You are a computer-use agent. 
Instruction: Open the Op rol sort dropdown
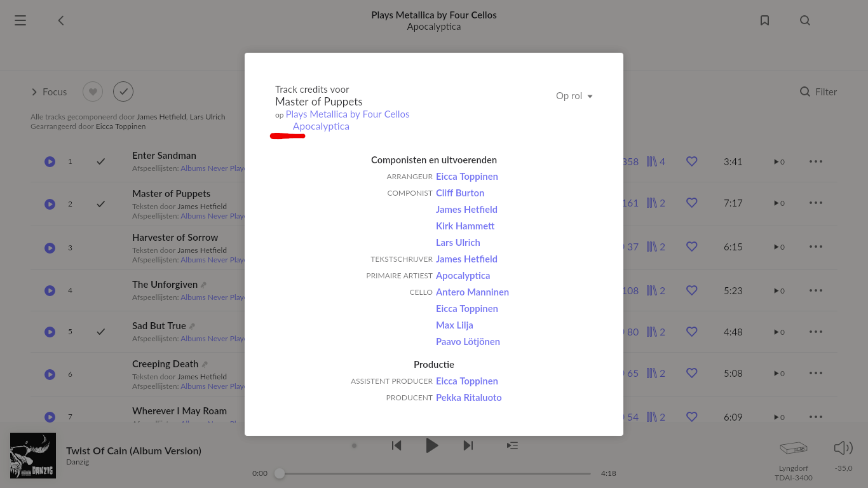pyautogui.click(x=574, y=96)
